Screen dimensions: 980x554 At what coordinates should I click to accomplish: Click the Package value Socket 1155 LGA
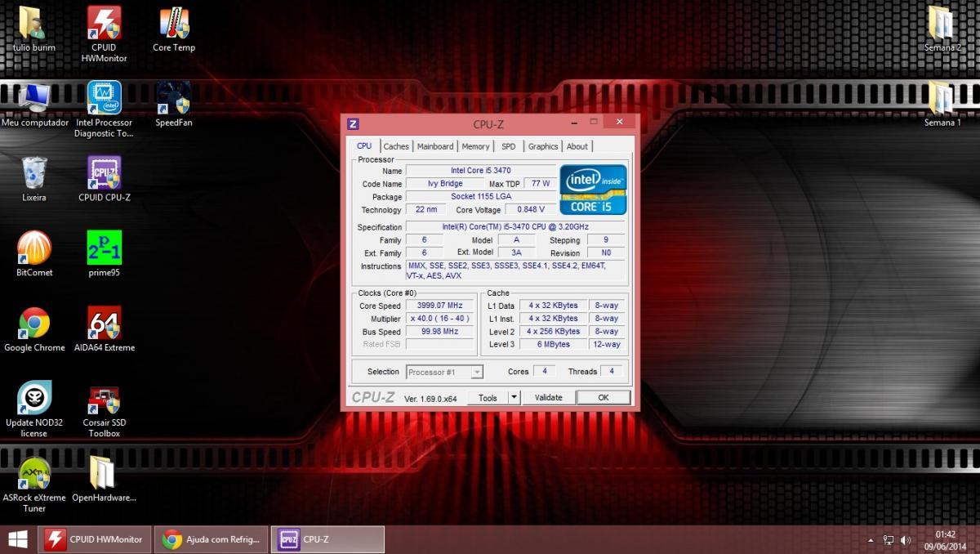coord(481,197)
